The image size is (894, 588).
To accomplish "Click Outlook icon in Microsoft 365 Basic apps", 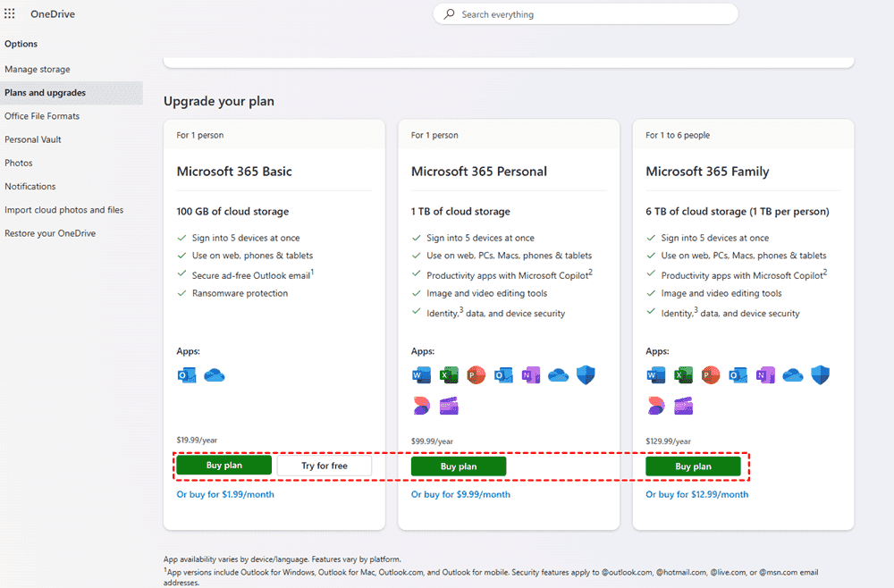I will pyautogui.click(x=187, y=375).
